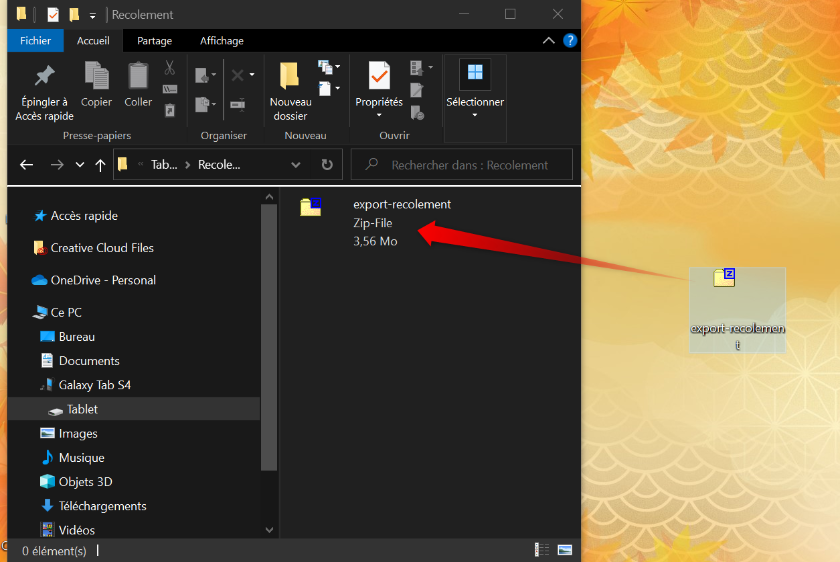Open the Partage ribbon tab
Image resolution: width=840 pixels, height=562 pixels.
coord(154,41)
